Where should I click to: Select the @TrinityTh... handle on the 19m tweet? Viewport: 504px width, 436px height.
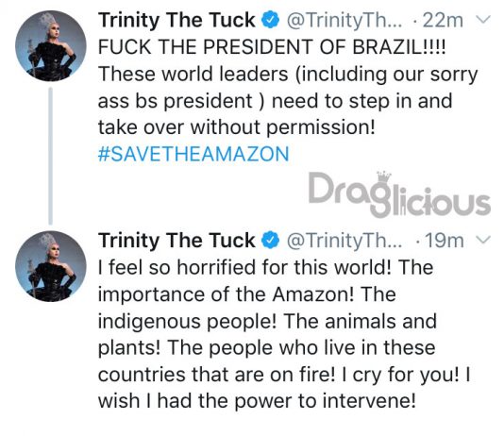(344, 241)
